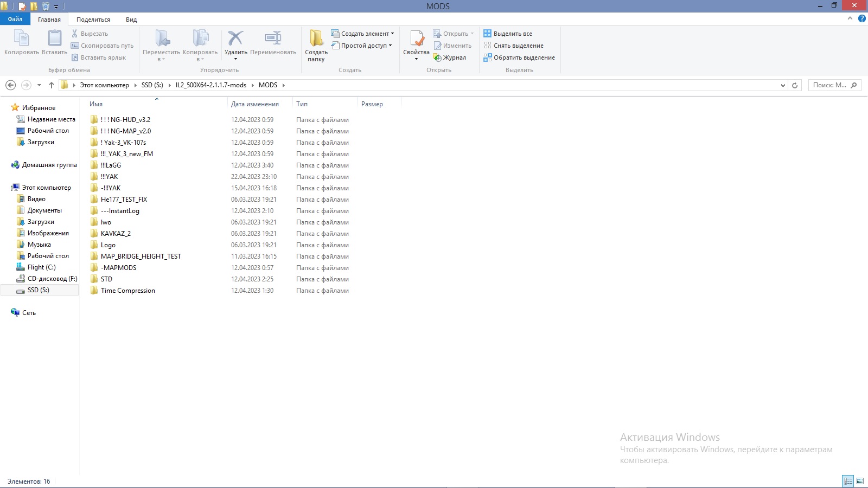Click the Open (Открыть) ribbon button
Image resolution: width=868 pixels, height=488 pixels.
pos(453,34)
